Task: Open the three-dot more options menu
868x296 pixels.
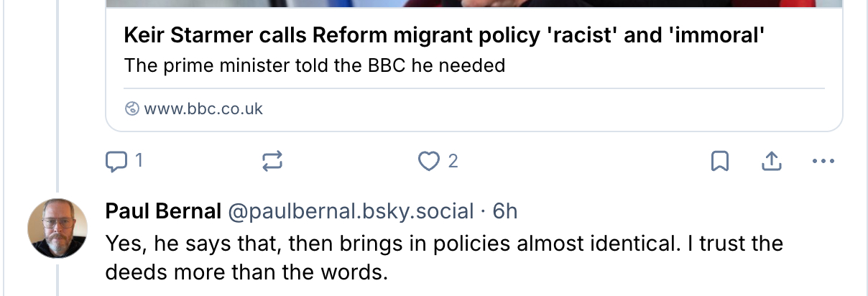Action: [x=823, y=162]
